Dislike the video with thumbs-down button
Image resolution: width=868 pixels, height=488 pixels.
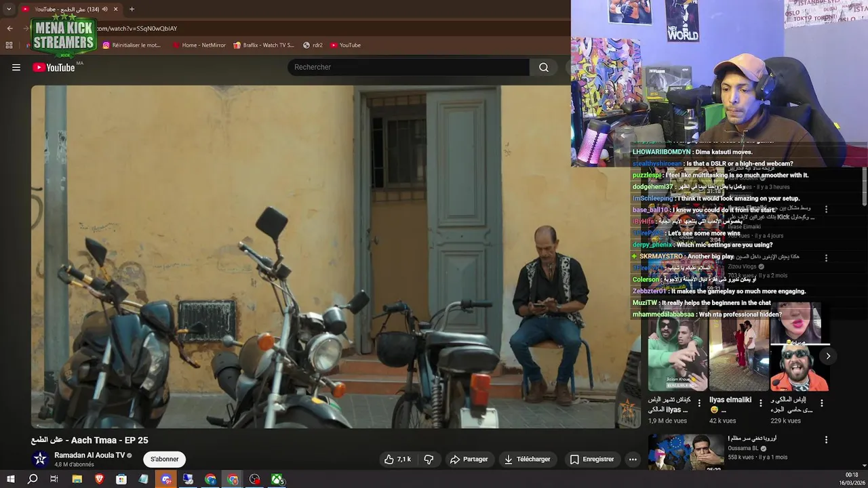[x=429, y=459]
